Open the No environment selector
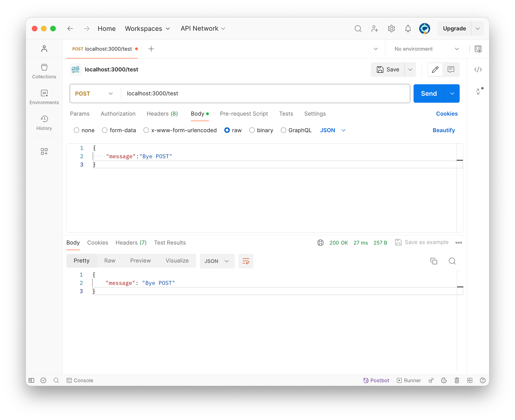 coord(427,49)
